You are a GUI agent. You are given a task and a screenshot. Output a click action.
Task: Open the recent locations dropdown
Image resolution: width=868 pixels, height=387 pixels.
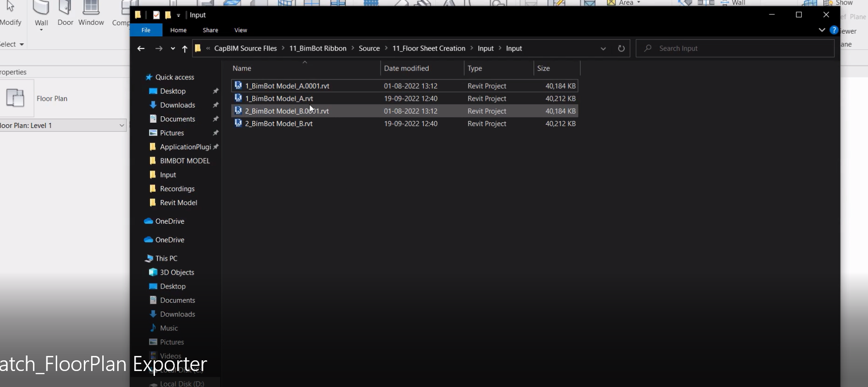click(172, 48)
